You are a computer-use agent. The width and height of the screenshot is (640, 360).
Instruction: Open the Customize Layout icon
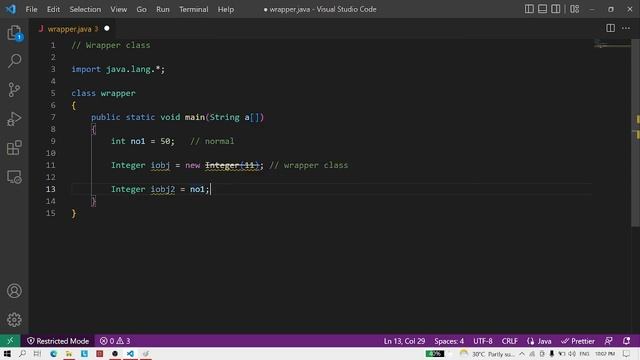(x=575, y=9)
